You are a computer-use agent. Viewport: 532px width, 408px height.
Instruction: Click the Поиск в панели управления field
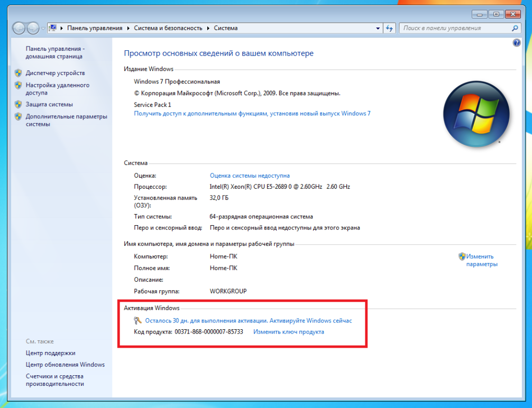tap(455, 28)
